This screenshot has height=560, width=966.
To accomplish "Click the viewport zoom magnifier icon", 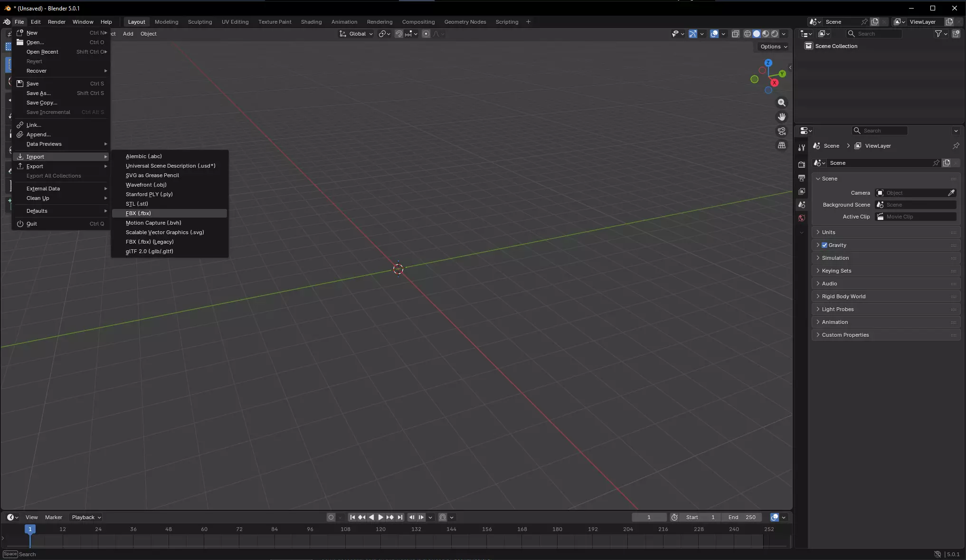I will [781, 103].
